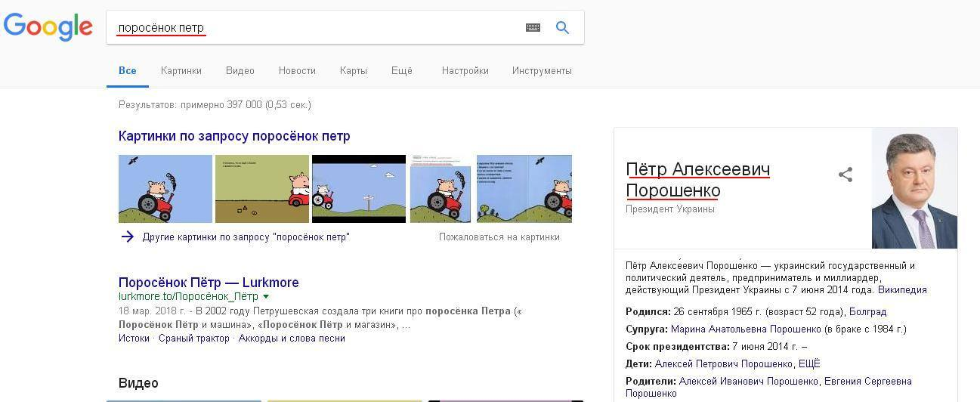Click the Дети label link
This screenshot has width=980, height=402.
tap(638, 363)
